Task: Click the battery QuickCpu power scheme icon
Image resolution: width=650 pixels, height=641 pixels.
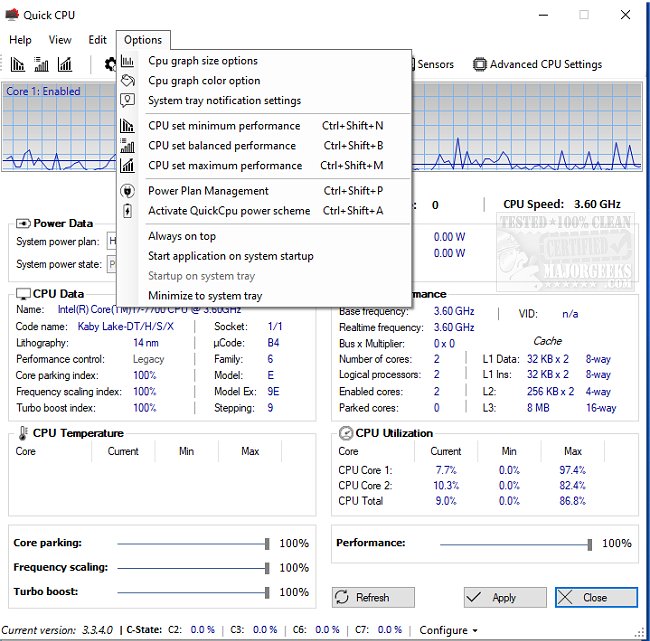Action: click(127, 211)
